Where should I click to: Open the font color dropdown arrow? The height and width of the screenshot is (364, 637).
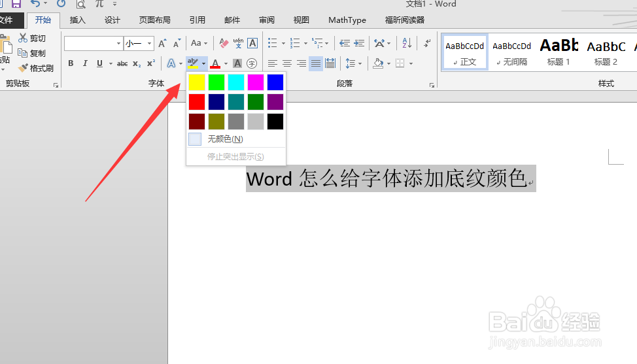click(x=226, y=63)
